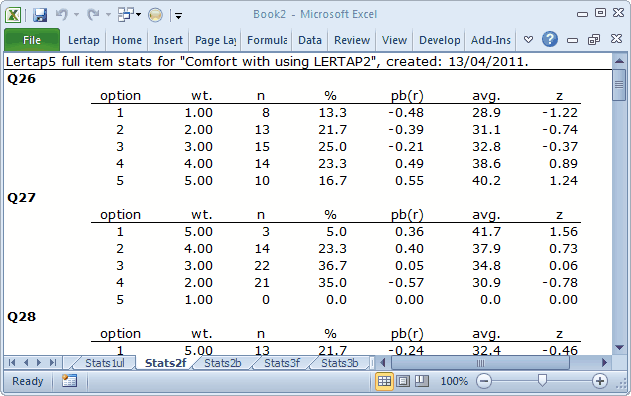Switch to the Home ribbon tab

tap(127, 40)
